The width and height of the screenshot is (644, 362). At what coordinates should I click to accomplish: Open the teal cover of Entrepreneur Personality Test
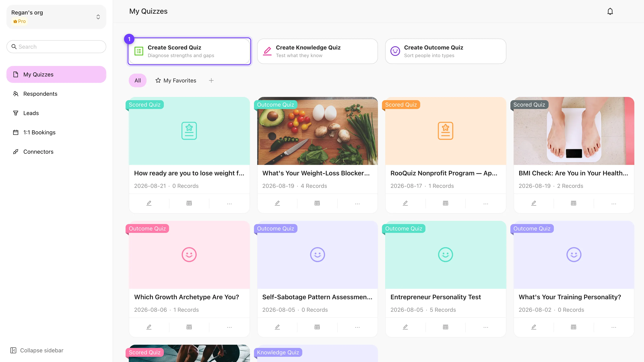tap(446, 255)
